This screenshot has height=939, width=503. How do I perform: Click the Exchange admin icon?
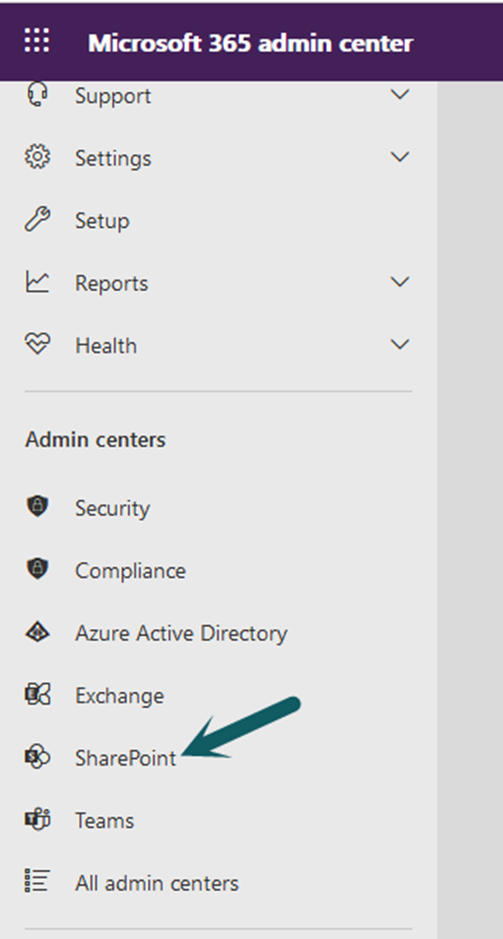tap(37, 695)
